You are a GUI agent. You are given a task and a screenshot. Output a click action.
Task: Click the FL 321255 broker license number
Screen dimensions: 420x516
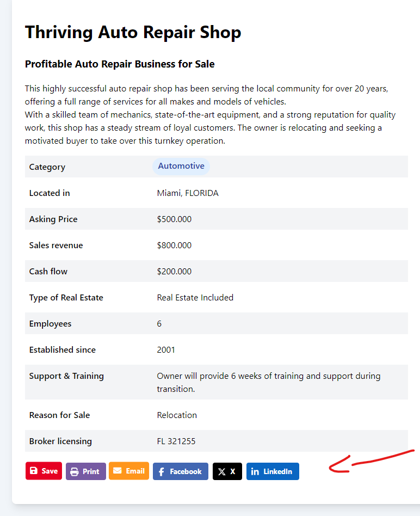(x=176, y=441)
